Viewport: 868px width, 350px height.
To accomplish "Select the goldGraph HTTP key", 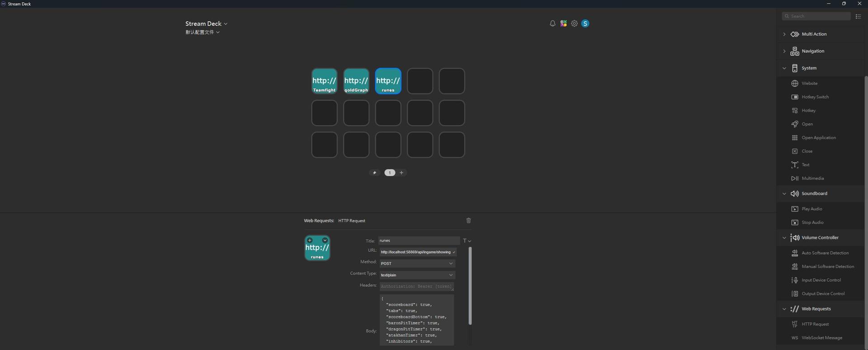I will click(x=356, y=81).
